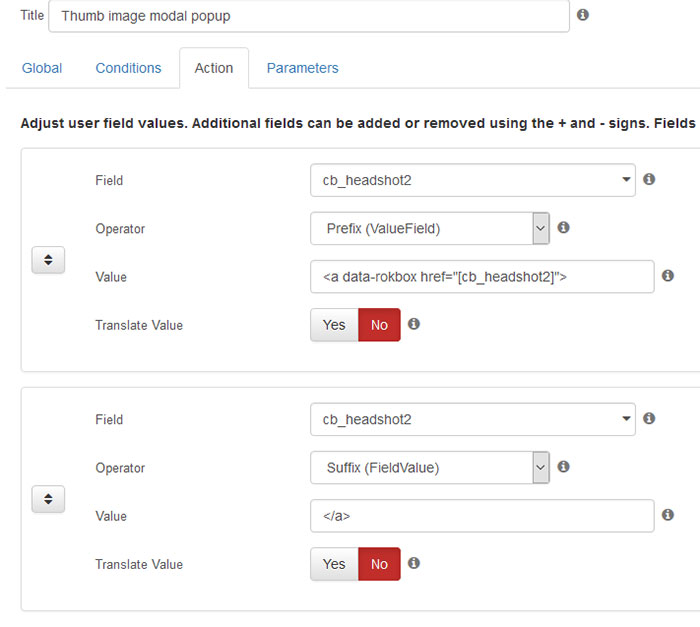Screen dimensions: 700x627
Task: Click info icon next to Title field
Action: [583, 15]
